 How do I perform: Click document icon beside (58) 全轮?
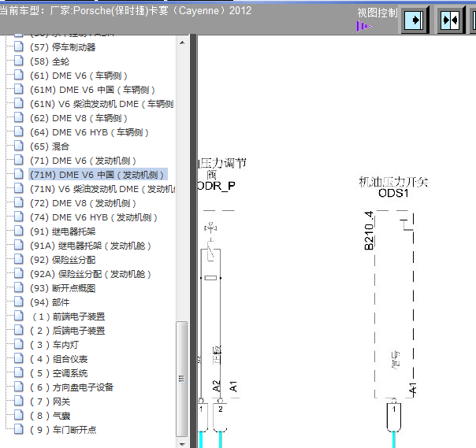click(x=18, y=61)
